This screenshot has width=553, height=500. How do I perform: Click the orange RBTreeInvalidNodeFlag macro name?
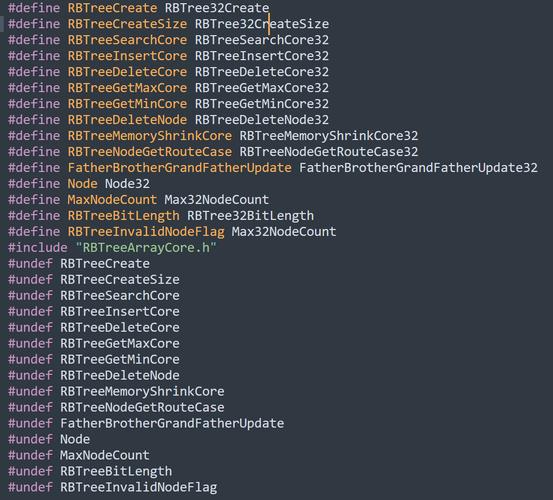click(146, 232)
